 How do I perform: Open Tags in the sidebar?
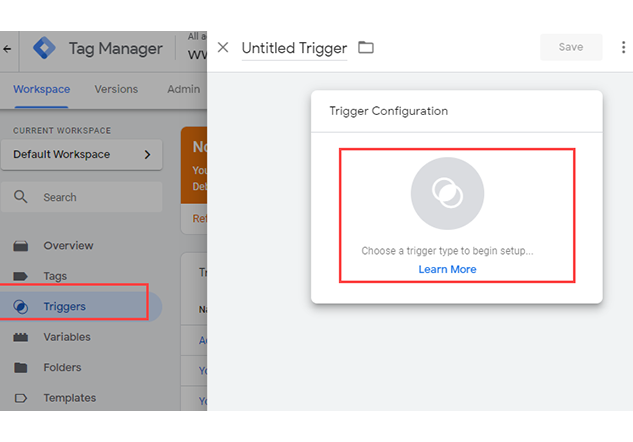click(55, 277)
